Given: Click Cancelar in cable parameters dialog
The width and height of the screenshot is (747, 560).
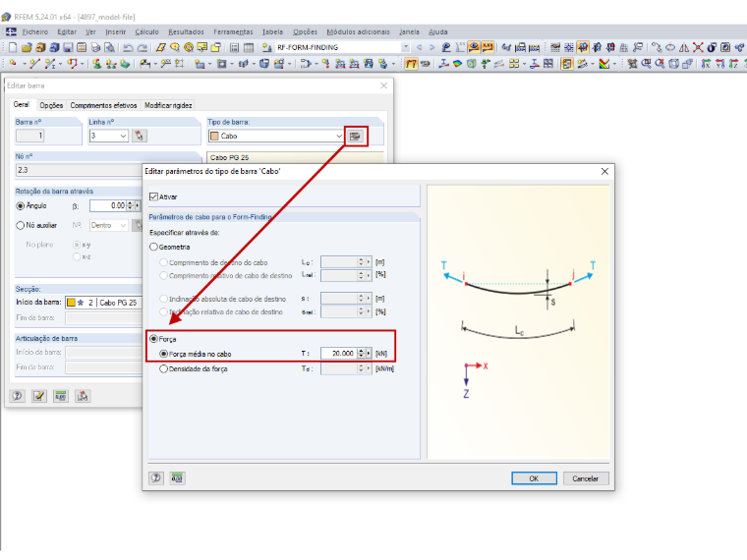Looking at the screenshot, I should 586,478.
